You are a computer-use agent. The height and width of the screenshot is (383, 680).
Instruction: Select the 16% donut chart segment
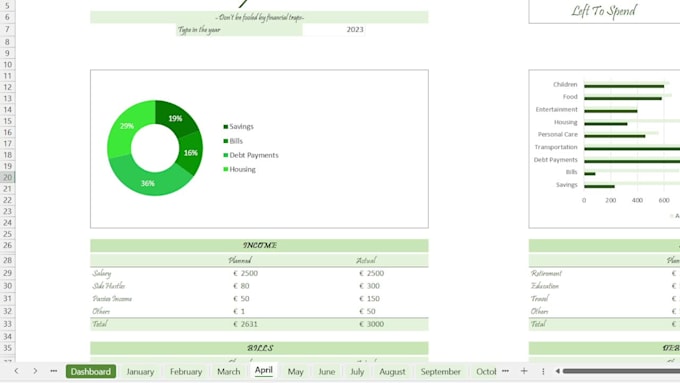coord(190,153)
